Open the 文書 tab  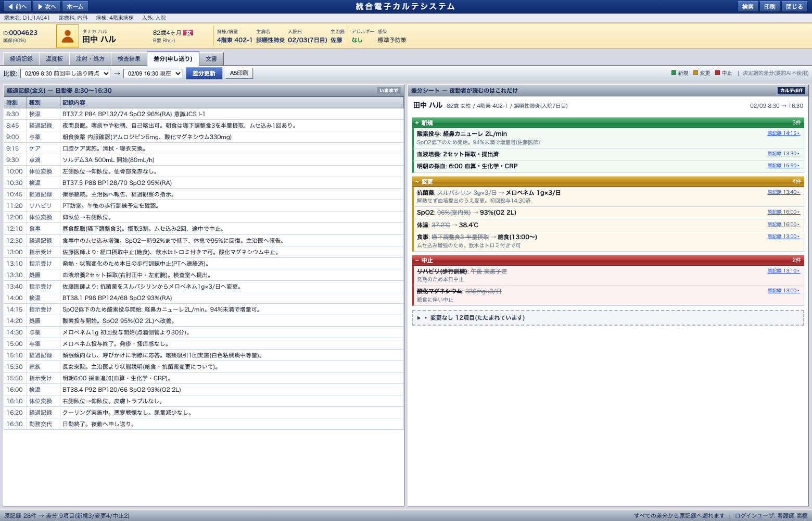tap(211, 59)
